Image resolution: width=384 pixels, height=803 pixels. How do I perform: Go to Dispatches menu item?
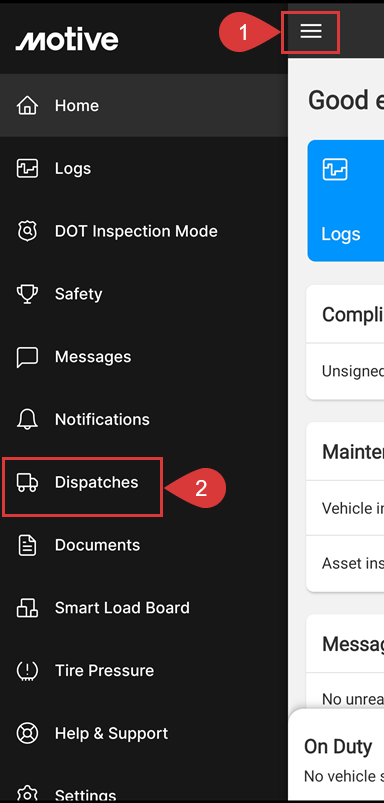coord(82,482)
